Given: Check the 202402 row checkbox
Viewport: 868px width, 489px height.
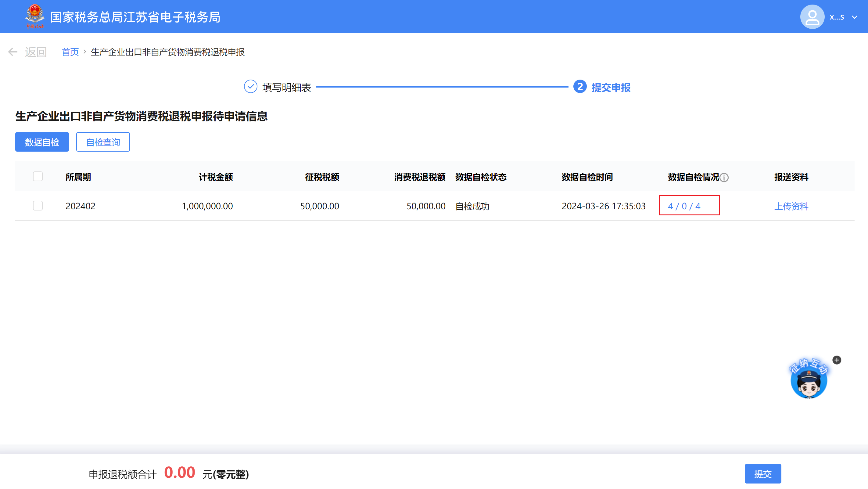Looking at the screenshot, I should tap(38, 206).
